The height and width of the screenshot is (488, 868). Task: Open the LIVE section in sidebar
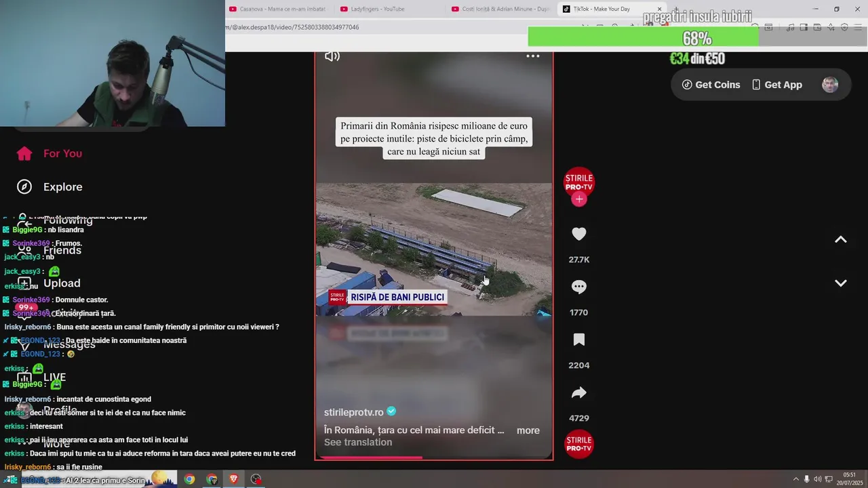(x=55, y=378)
